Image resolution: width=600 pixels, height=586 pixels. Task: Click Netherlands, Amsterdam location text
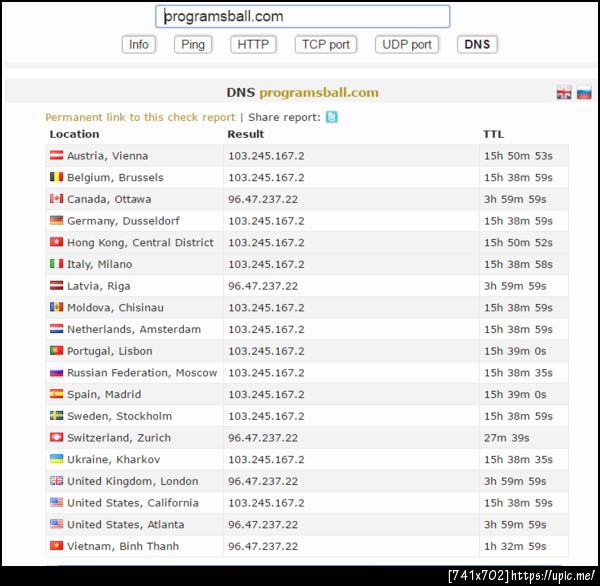(x=134, y=329)
